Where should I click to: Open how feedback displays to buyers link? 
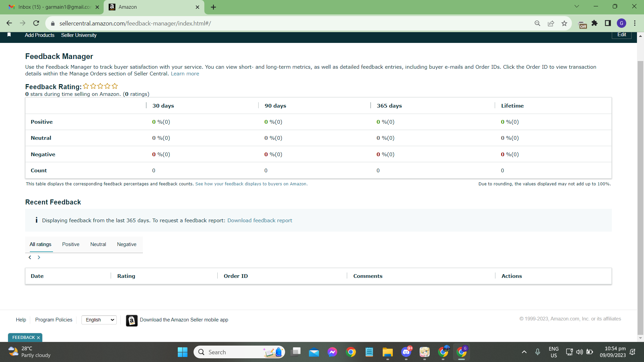[x=251, y=184]
